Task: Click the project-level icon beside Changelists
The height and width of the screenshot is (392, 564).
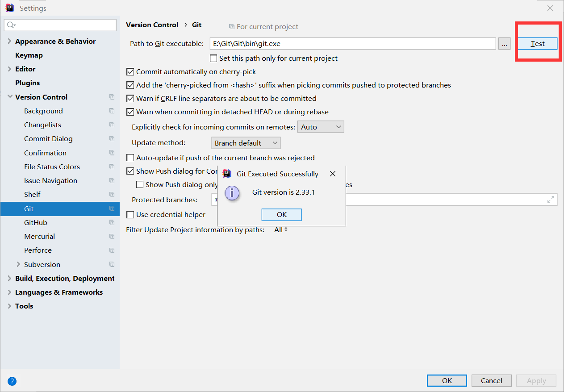Action: pyautogui.click(x=112, y=125)
